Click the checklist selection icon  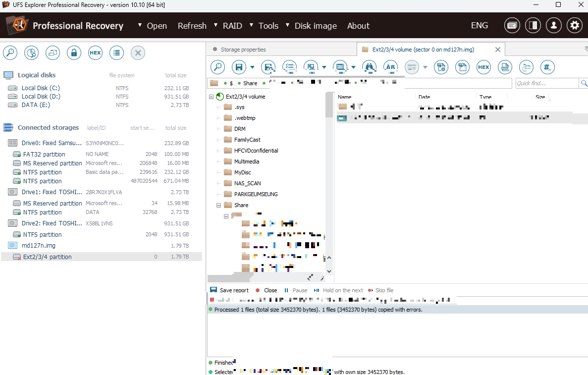(289, 67)
